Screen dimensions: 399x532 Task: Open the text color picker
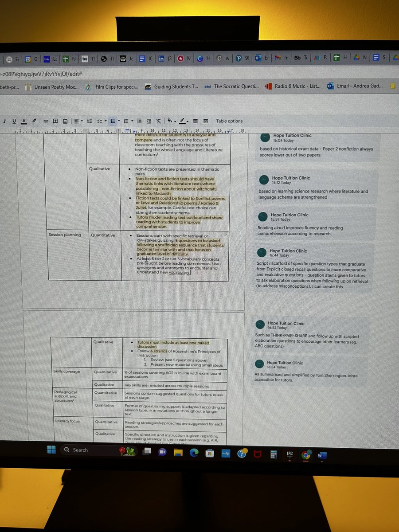pos(24,121)
